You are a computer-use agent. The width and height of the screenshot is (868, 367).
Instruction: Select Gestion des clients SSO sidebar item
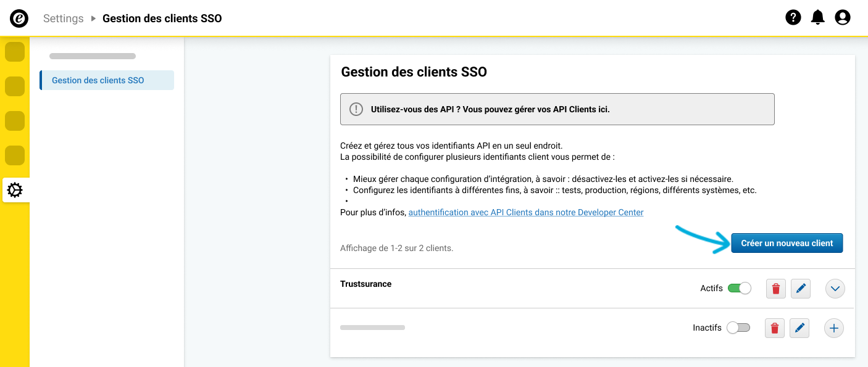click(98, 80)
